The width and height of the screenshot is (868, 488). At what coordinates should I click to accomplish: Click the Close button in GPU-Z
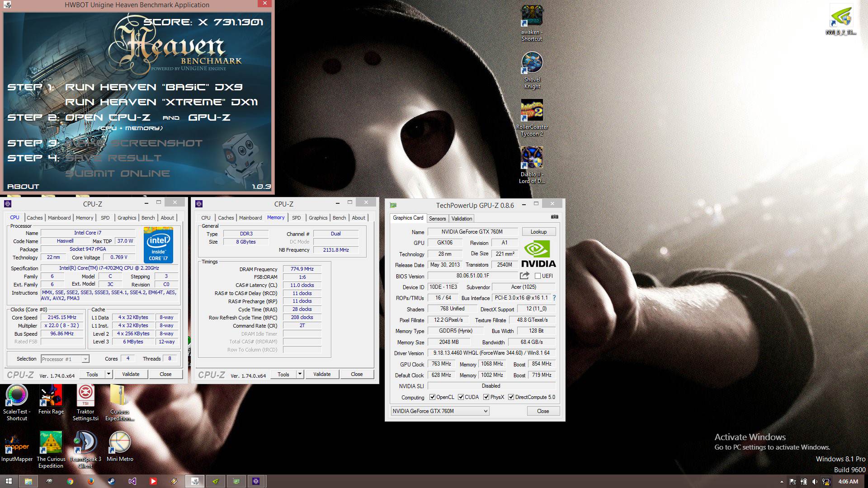pos(543,411)
